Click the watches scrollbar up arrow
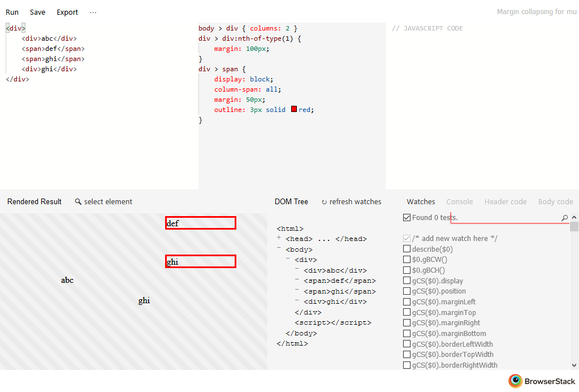The height and width of the screenshot is (392, 579). (x=574, y=217)
